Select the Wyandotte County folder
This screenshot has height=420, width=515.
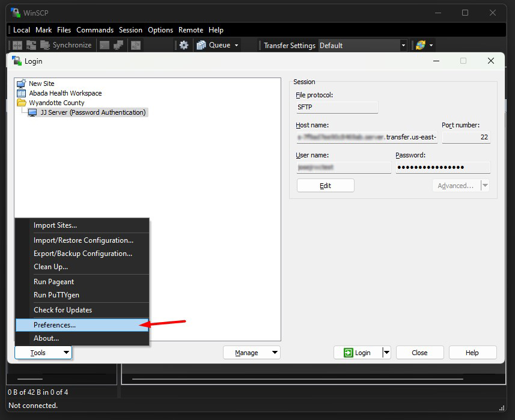tap(56, 103)
